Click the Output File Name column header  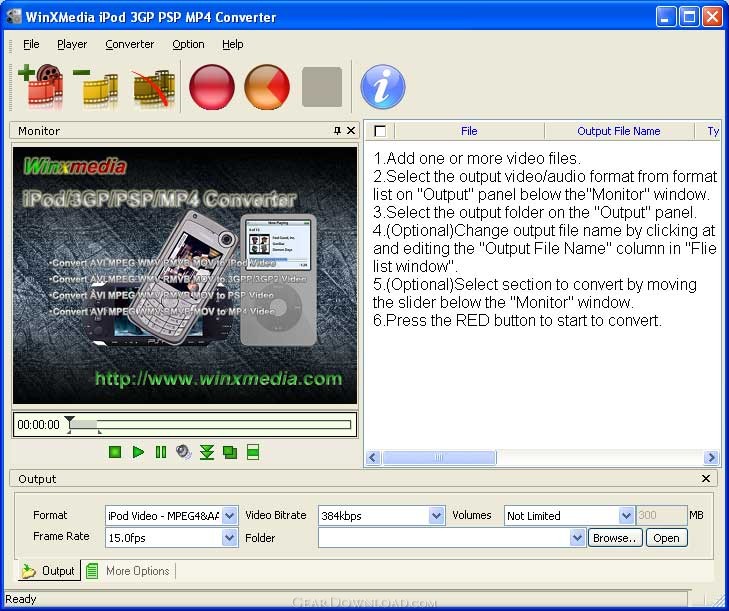(x=619, y=131)
